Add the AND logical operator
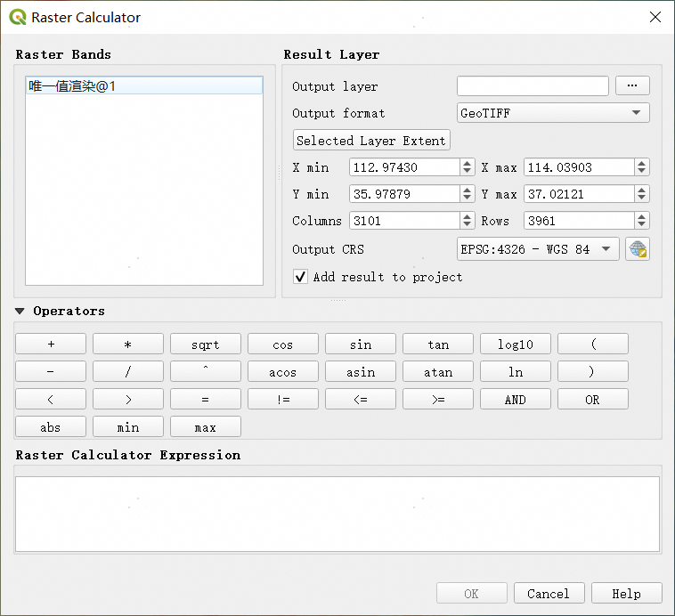The image size is (675, 616). (515, 400)
